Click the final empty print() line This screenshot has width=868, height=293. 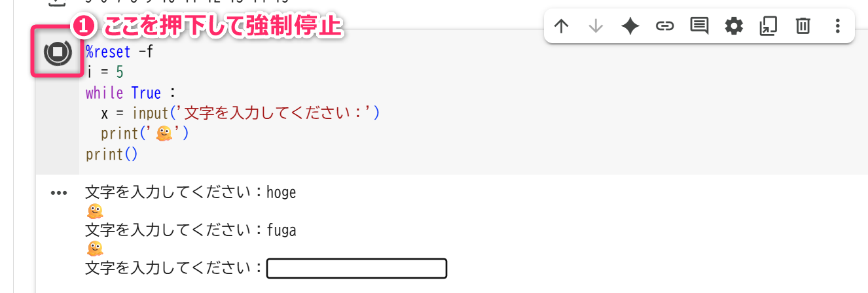[x=113, y=154]
